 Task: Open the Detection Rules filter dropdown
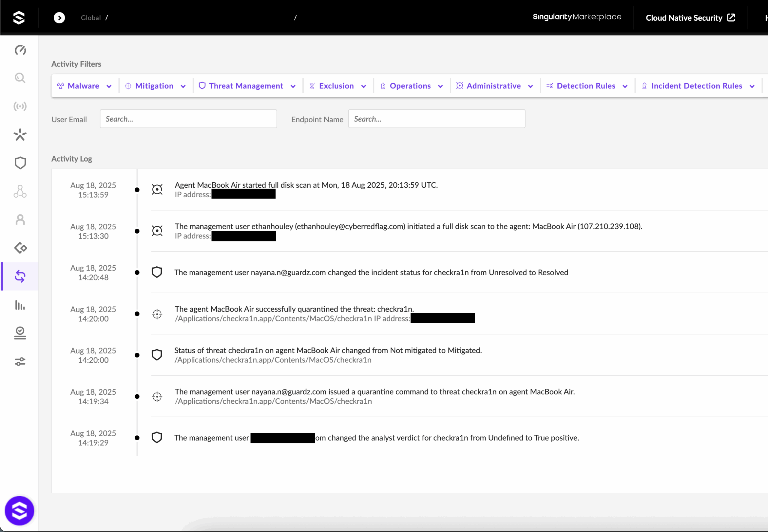(x=587, y=86)
